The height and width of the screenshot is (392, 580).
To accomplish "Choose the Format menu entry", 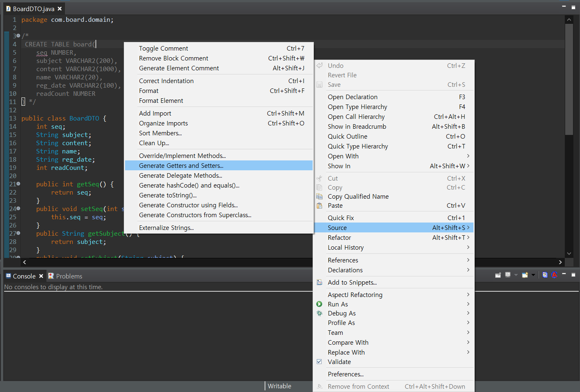I will pyautogui.click(x=219, y=90).
